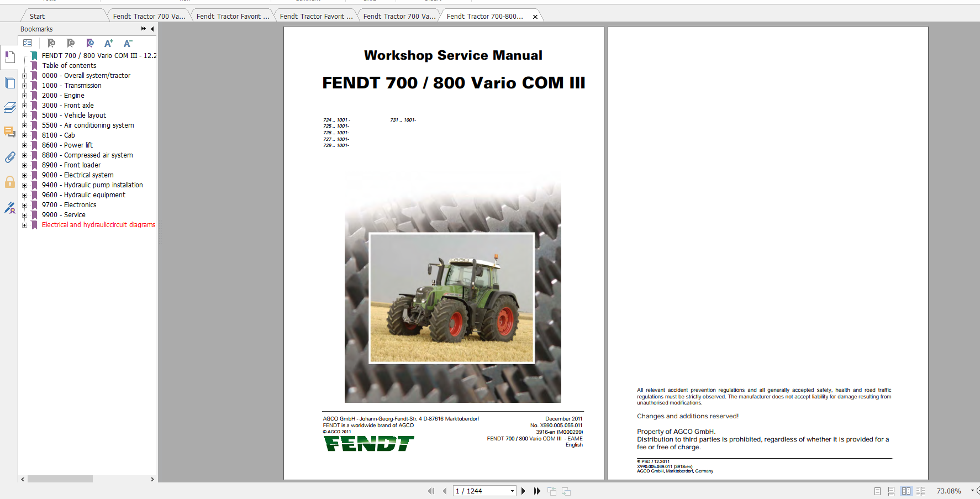
Task: Click bookmarks horizontal scrollbar thumb
Action: coord(60,479)
